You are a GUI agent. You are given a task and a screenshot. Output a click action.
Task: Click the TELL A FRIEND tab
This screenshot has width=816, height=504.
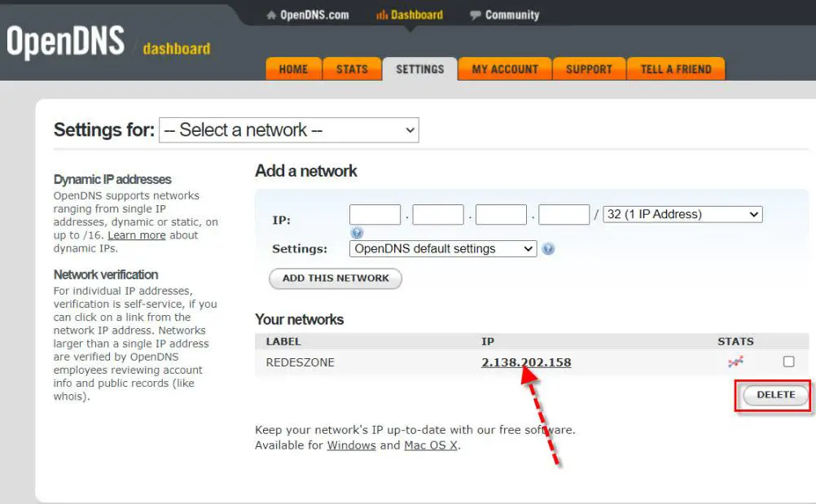point(676,69)
